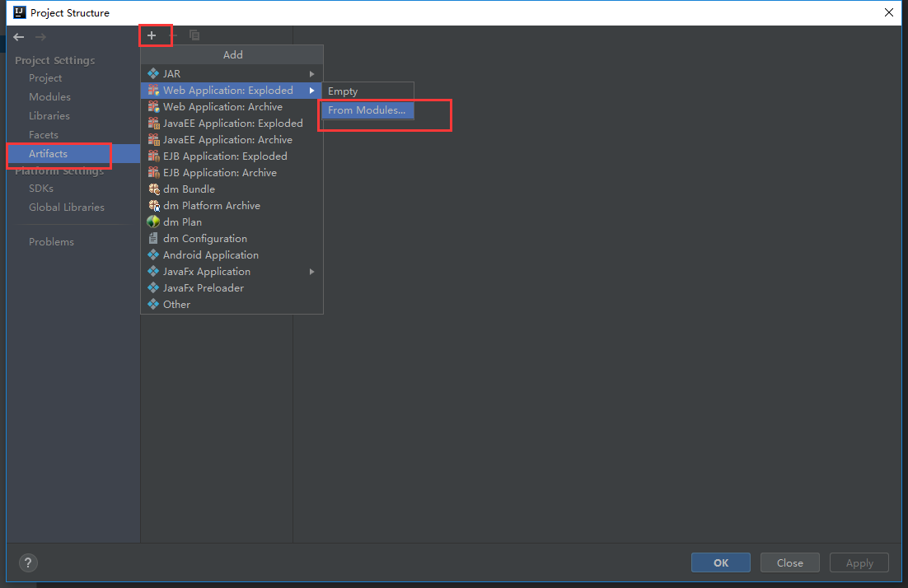The width and height of the screenshot is (908, 588).
Task: Click the dm Bundle icon
Action: (x=153, y=189)
